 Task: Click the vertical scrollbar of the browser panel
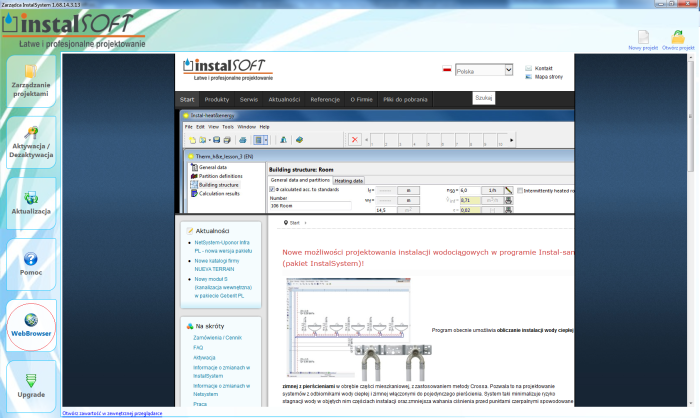click(x=691, y=230)
